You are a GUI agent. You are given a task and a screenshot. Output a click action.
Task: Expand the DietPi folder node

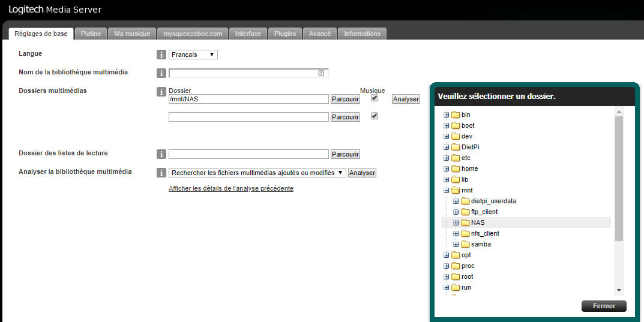click(446, 148)
